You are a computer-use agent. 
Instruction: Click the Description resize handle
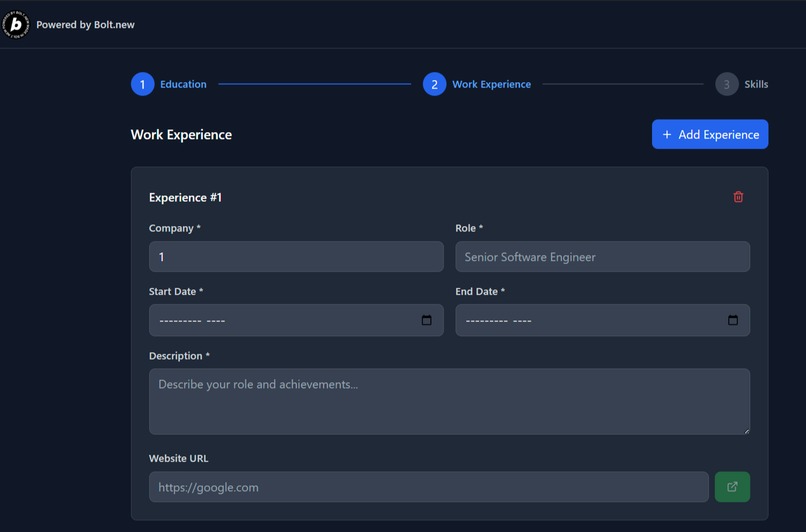(x=746, y=431)
